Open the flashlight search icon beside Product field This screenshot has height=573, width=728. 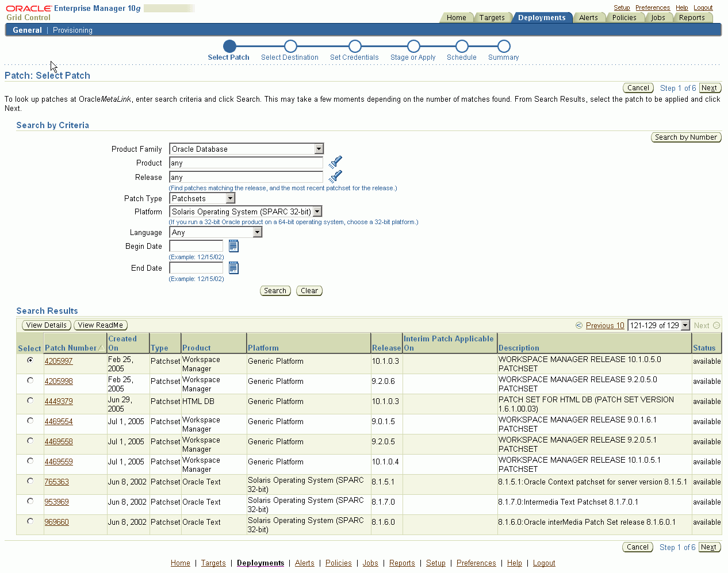coord(335,162)
